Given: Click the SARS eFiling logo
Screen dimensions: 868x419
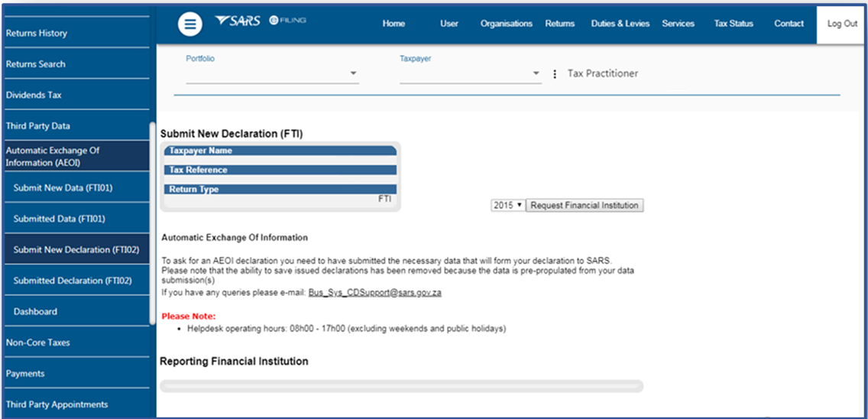Looking at the screenshot, I should [260, 21].
